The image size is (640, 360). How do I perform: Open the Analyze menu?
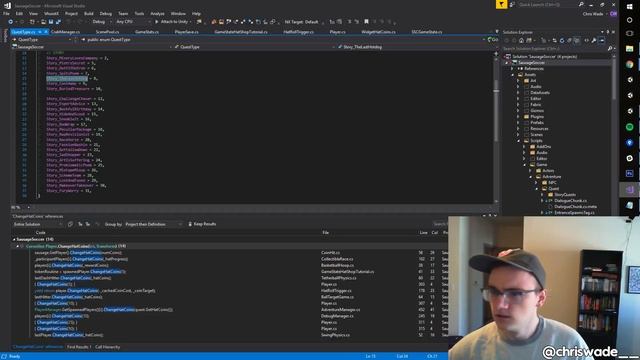point(157,13)
